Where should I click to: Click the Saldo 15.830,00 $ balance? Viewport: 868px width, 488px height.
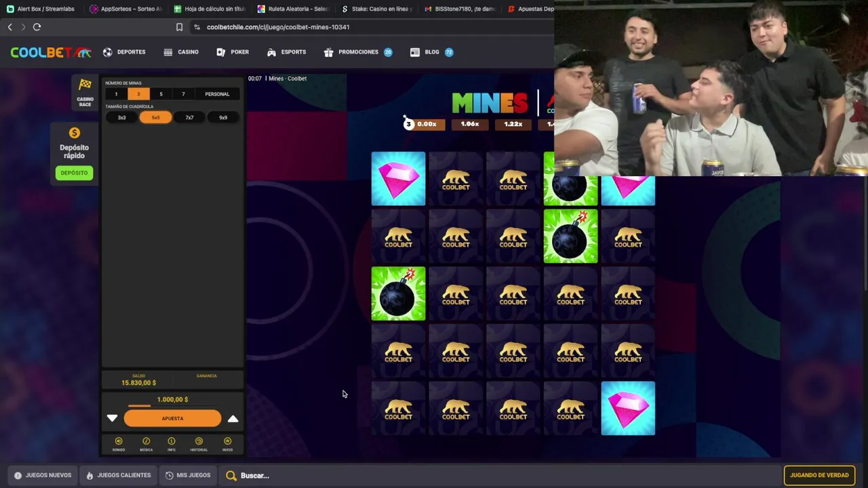tap(138, 382)
